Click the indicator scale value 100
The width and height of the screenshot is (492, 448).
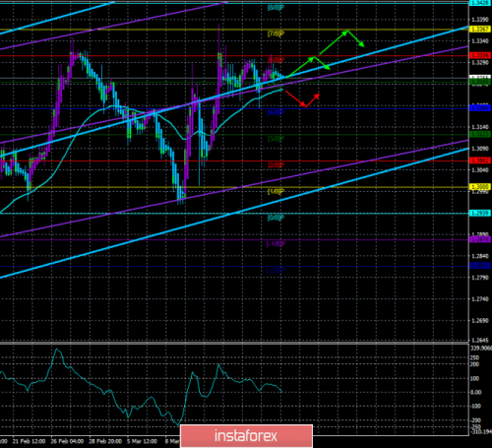(475, 378)
